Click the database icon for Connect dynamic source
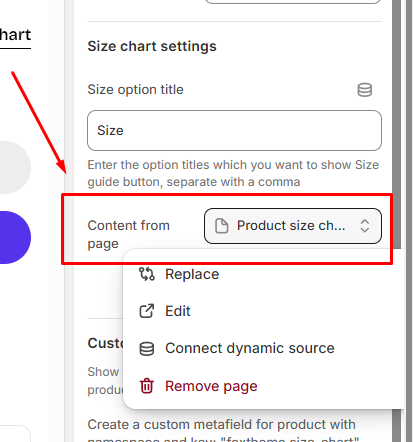The width and height of the screenshot is (413, 442). tap(147, 349)
